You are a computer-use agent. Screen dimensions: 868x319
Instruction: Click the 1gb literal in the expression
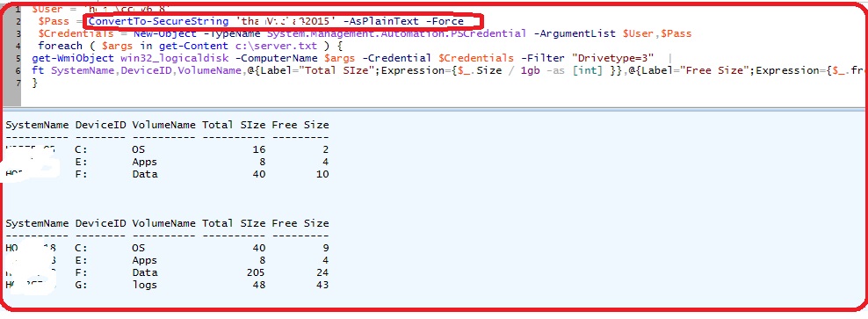530,70
